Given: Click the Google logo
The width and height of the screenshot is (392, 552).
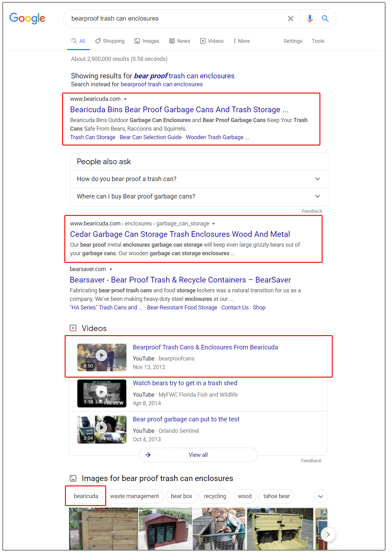Looking at the screenshot, I should [27, 18].
